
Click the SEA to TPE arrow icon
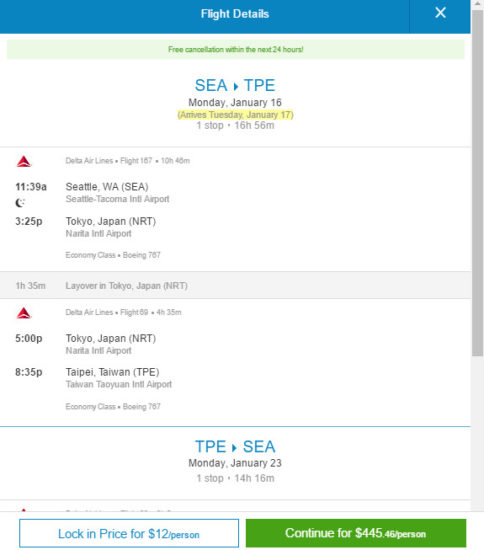tap(236, 86)
